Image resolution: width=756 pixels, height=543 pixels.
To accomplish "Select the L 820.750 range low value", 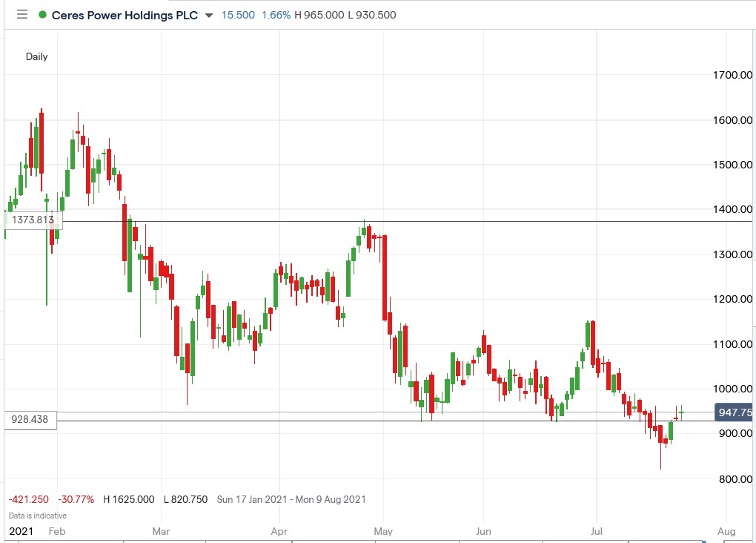I will tap(185, 499).
